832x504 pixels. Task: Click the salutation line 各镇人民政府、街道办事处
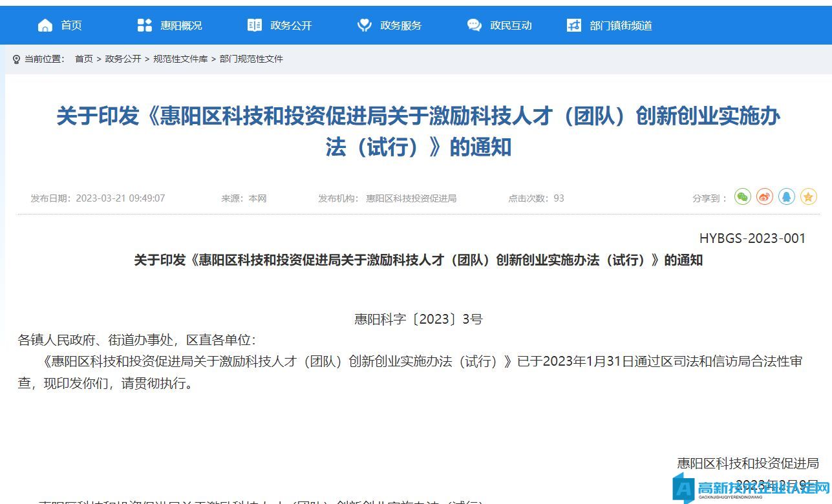click(x=136, y=340)
